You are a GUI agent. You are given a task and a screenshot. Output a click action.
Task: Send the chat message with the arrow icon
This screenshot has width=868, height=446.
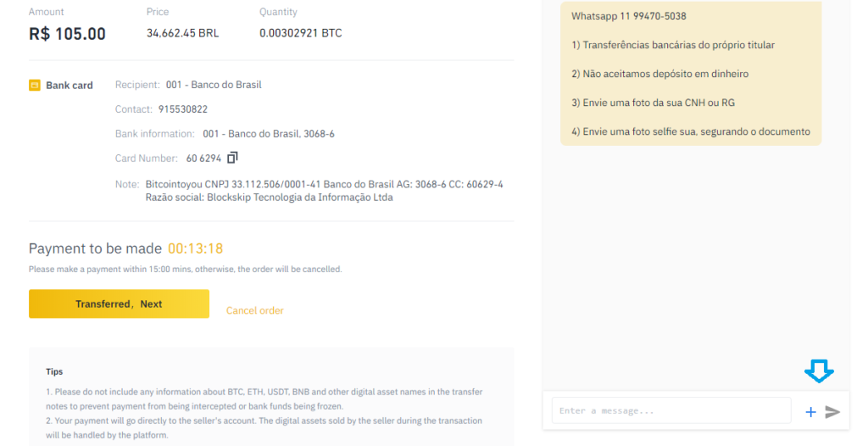832,411
